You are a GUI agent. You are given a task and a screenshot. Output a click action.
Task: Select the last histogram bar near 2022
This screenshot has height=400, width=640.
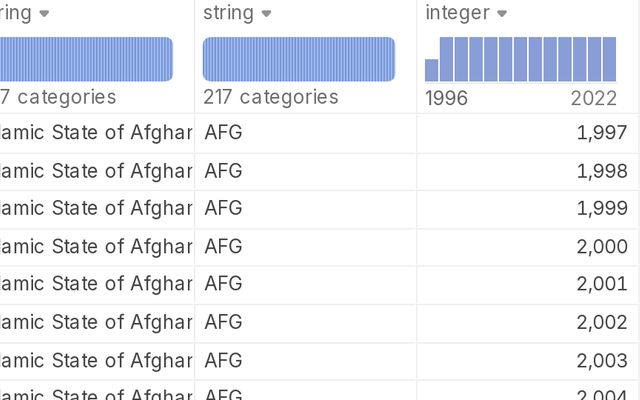tap(609, 59)
